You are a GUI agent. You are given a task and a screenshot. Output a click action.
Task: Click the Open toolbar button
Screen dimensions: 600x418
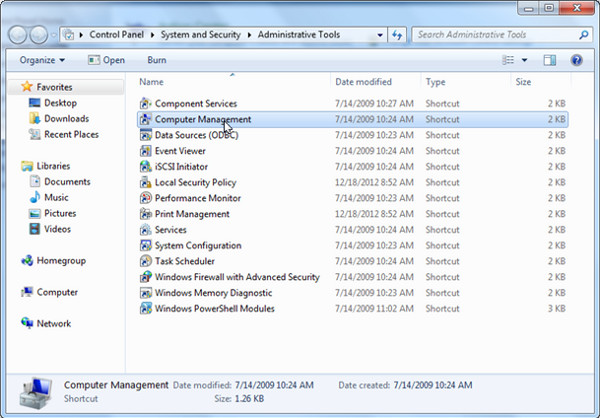coord(106,60)
